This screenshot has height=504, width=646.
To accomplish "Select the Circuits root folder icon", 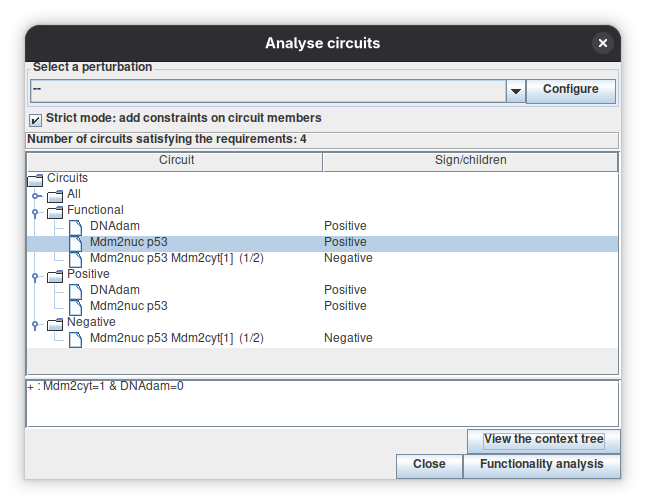I will pyautogui.click(x=35, y=180).
